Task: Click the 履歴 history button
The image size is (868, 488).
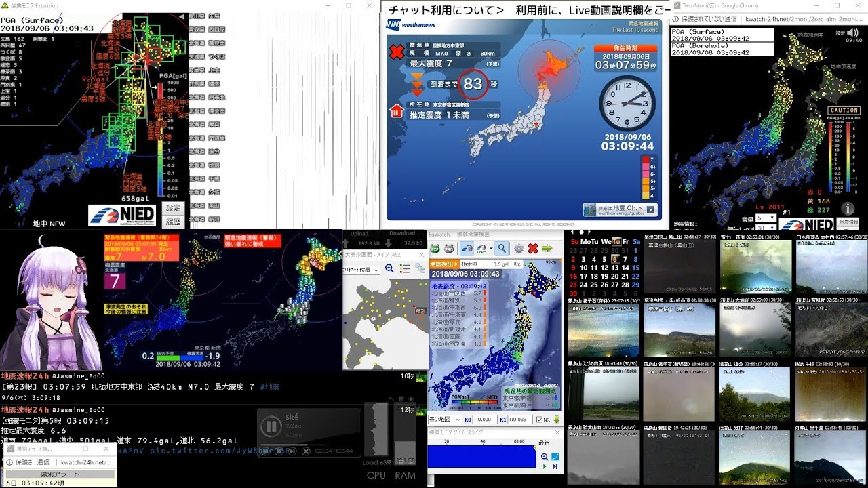Action: pos(173,221)
